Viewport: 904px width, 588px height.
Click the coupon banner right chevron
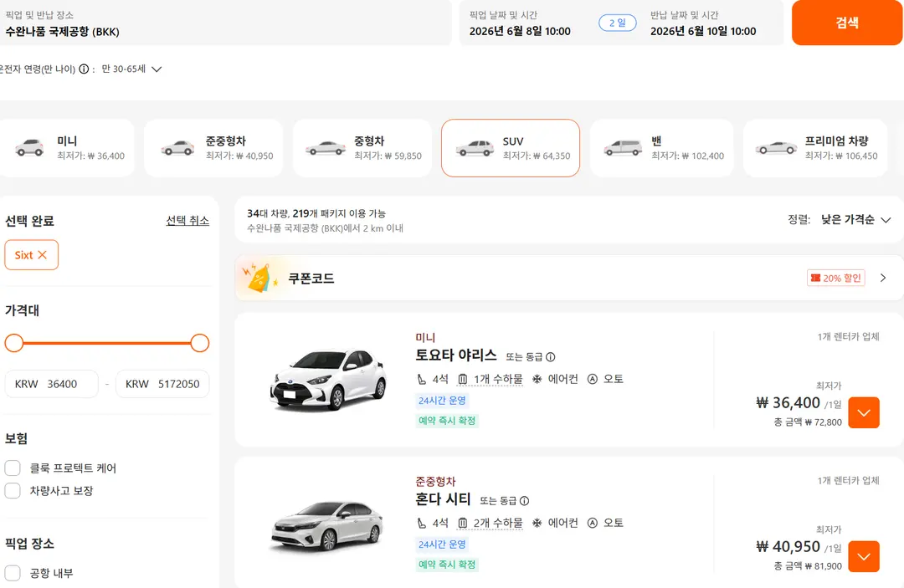coord(883,278)
